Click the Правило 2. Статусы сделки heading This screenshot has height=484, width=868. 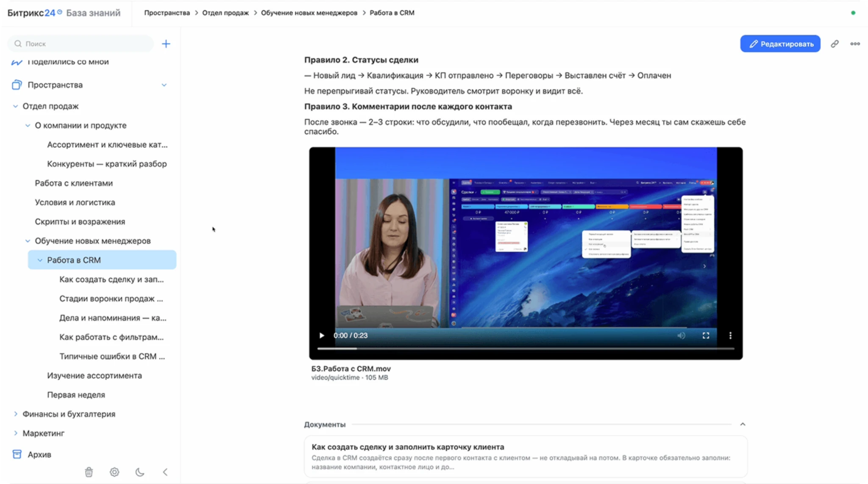(x=361, y=60)
